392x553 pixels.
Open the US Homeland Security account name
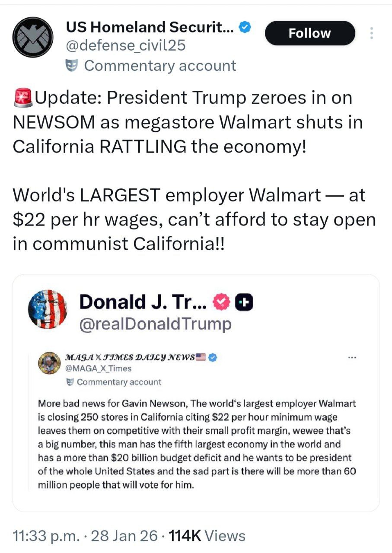coord(150,28)
